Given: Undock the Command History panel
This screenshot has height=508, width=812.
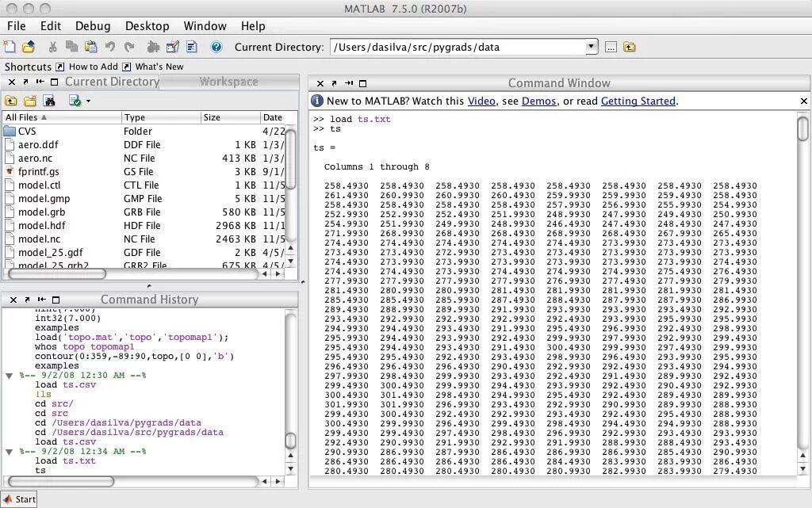Looking at the screenshot, I should [28, 300].
